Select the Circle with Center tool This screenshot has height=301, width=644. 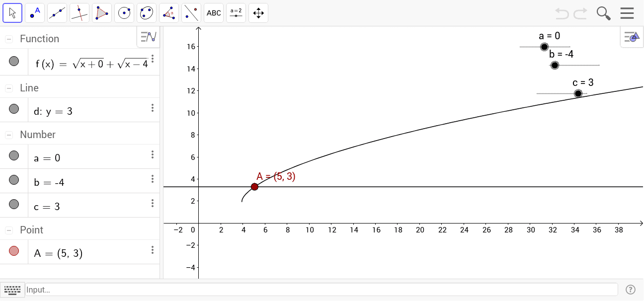tap(124, 13)
